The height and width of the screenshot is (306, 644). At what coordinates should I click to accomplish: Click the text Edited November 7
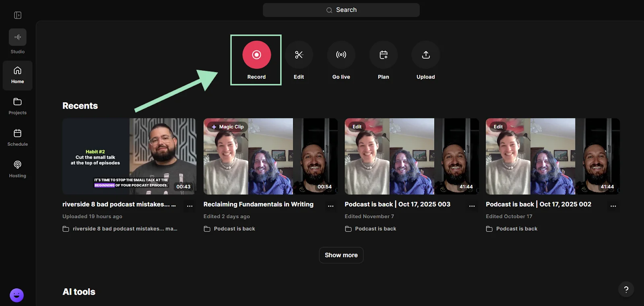[x=369, y=217]
